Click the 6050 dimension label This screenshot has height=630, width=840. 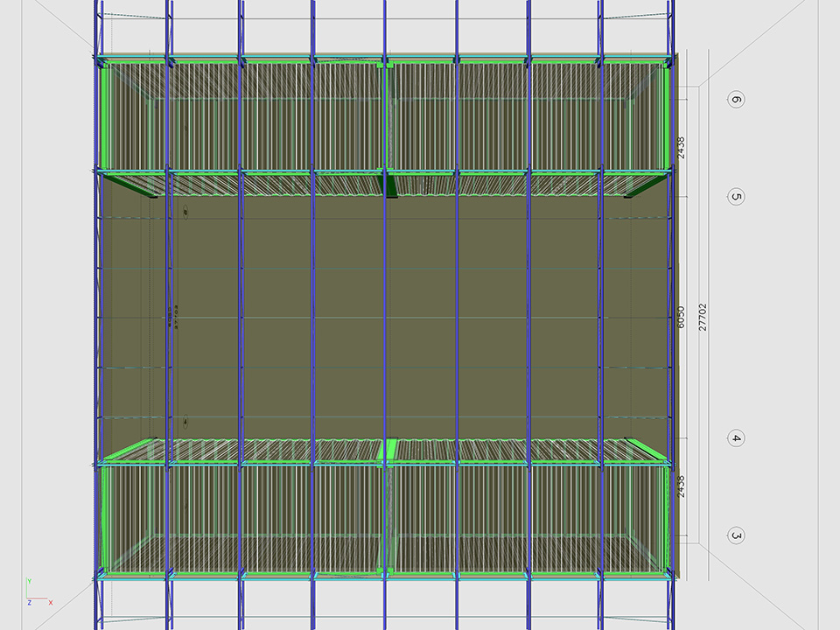(x=681, y=317)
